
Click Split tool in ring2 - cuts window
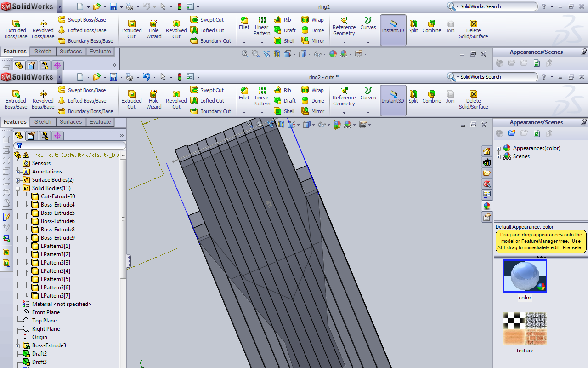(x=413, y=96)
